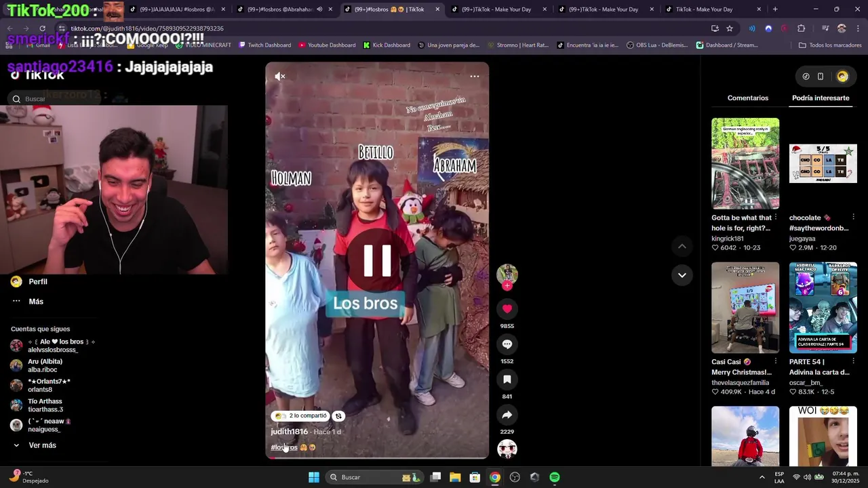Click the address bar URL
Image resolution: width=868 pixels, height=488 pixels.
coord(147,28)
